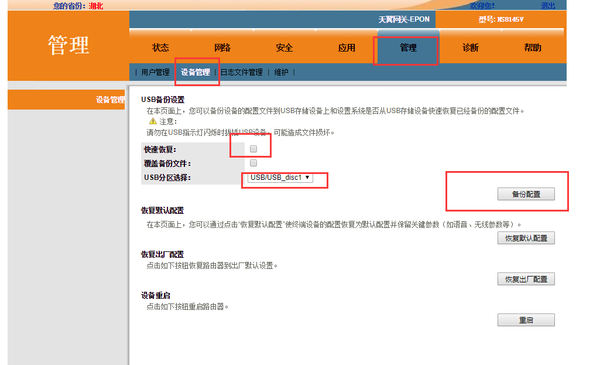Open the 状态 tab
600x365 pixels.
coord(160,48)
